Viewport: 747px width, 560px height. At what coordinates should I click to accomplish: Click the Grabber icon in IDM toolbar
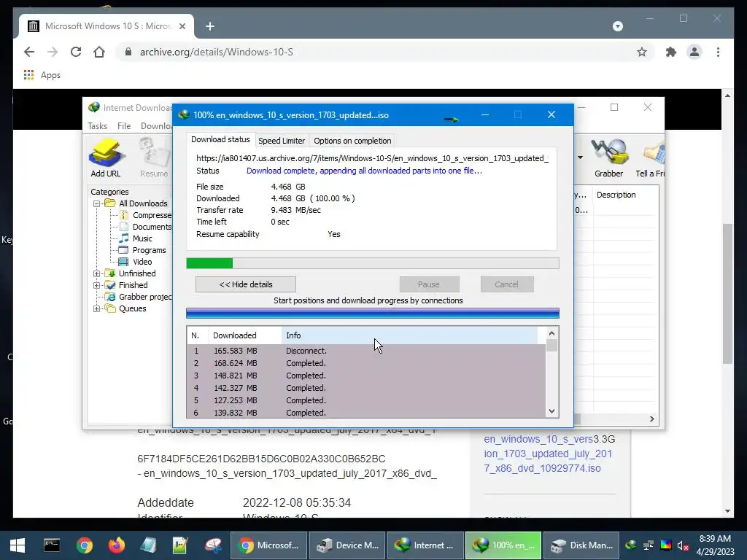608,158
